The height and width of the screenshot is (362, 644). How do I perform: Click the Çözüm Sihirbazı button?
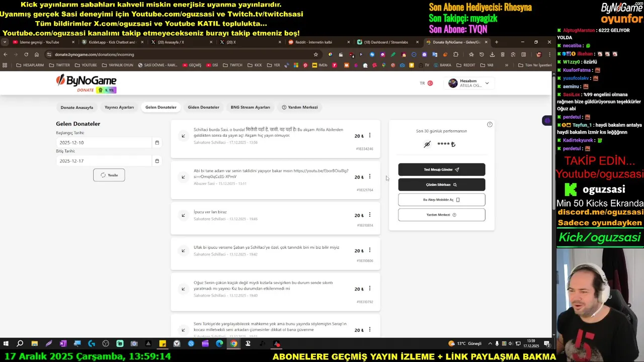[442, 185]
